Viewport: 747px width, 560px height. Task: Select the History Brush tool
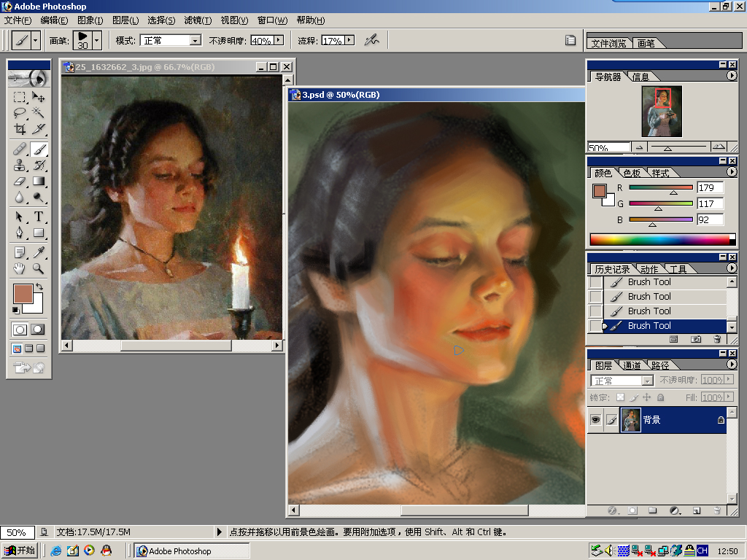click(x=38, y=166)
